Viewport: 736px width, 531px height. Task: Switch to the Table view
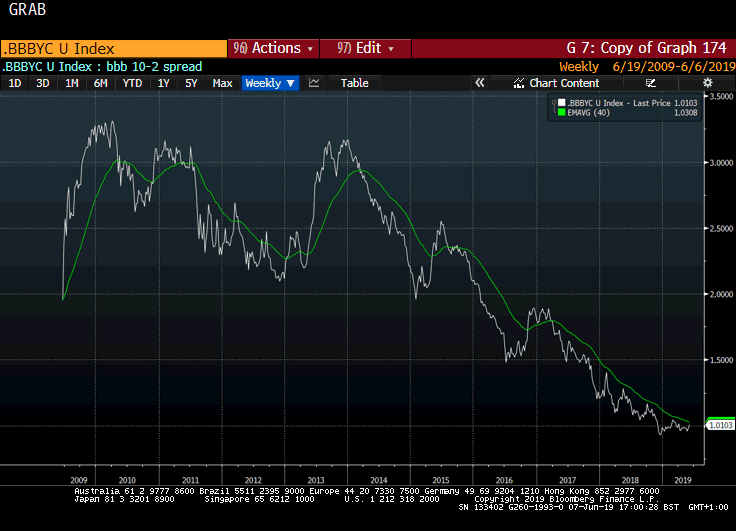click(x=354, y=83)
